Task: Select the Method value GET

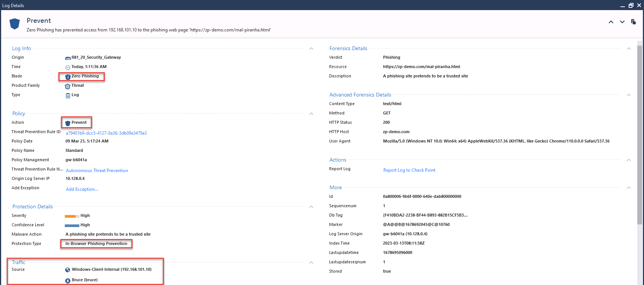Action: tap(387, 113)
